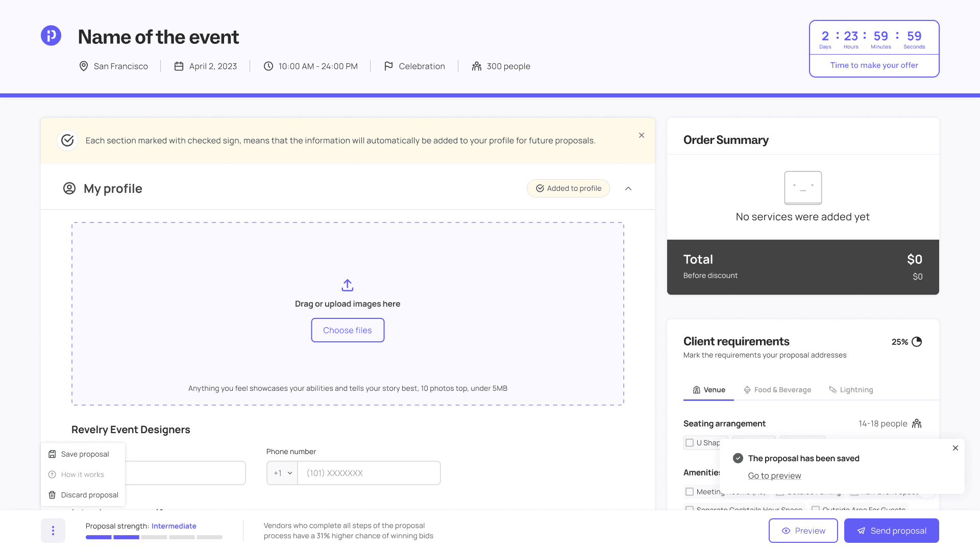Screen dimensions: 980x551
Task: Click the Revelry Event Designers heading
Action: tap(131, 430)
